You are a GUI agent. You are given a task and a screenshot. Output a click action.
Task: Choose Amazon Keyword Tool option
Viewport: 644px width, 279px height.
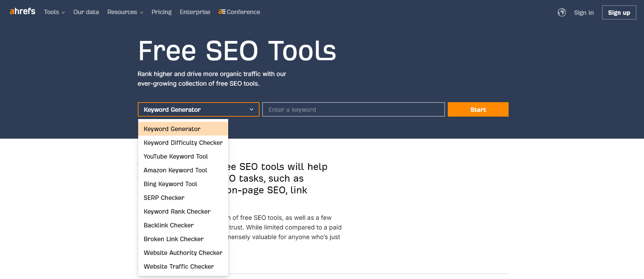point(183,170)
